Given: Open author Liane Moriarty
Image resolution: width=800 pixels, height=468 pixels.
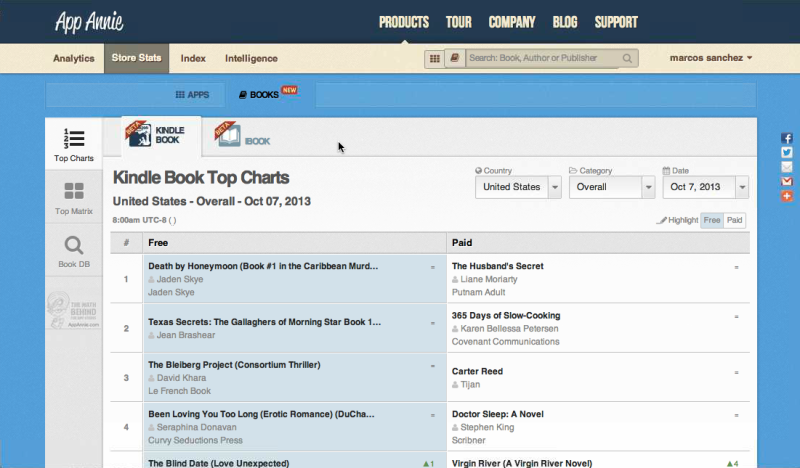Looking at the screenshot, I should pyautogui.click(x=489, y=279).
